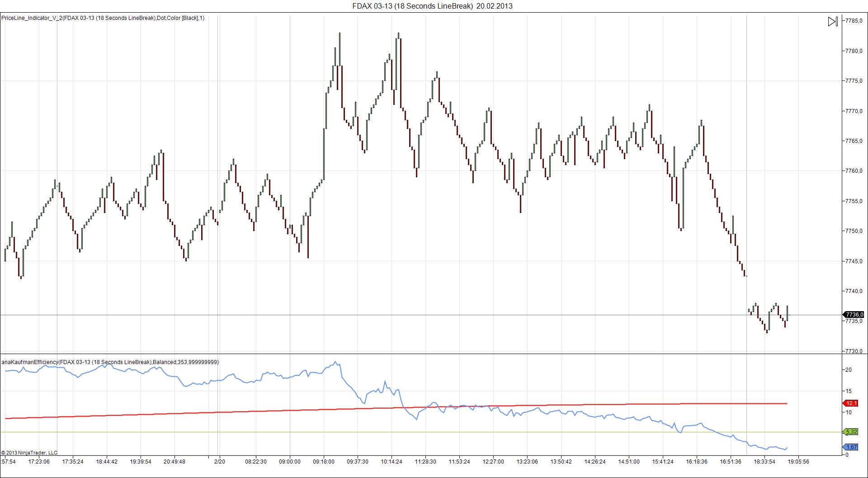Click the 15 value on indicator axis
868x478 pixels.
click(x=849, y=391)
